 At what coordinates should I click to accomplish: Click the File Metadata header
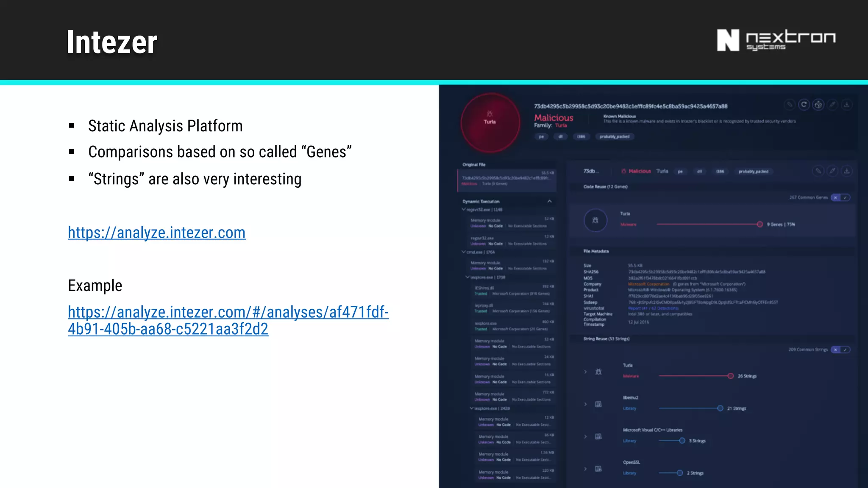pos(596,251)
